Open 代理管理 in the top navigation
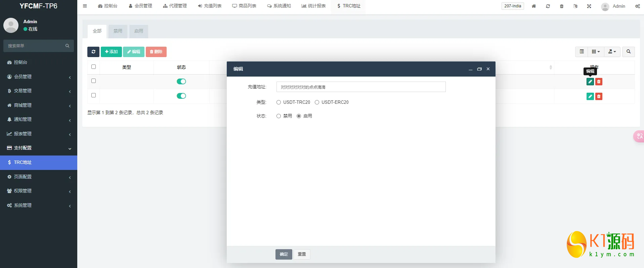The height and width of the screenshot is (268, 644). click(x=175, y=6)
